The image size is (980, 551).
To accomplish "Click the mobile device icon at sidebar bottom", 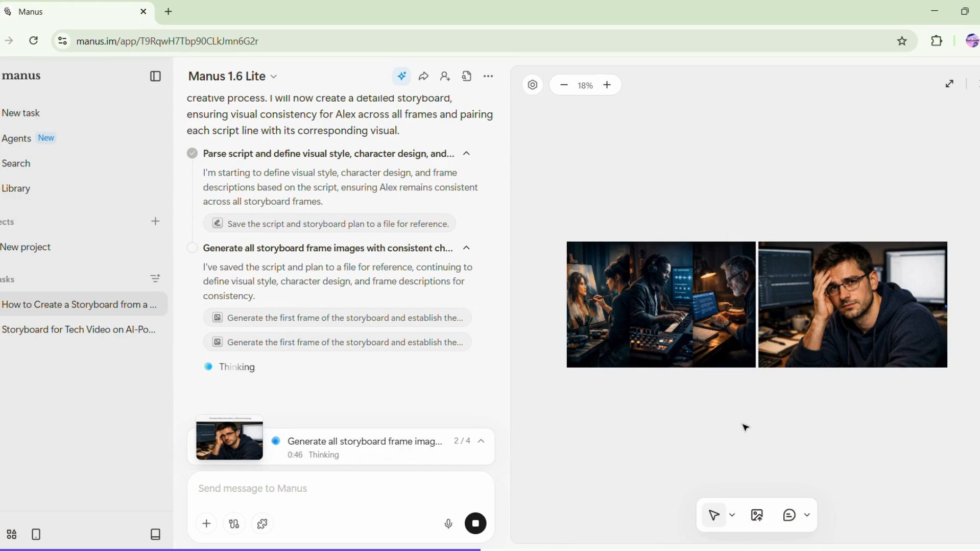I will 36,534.
